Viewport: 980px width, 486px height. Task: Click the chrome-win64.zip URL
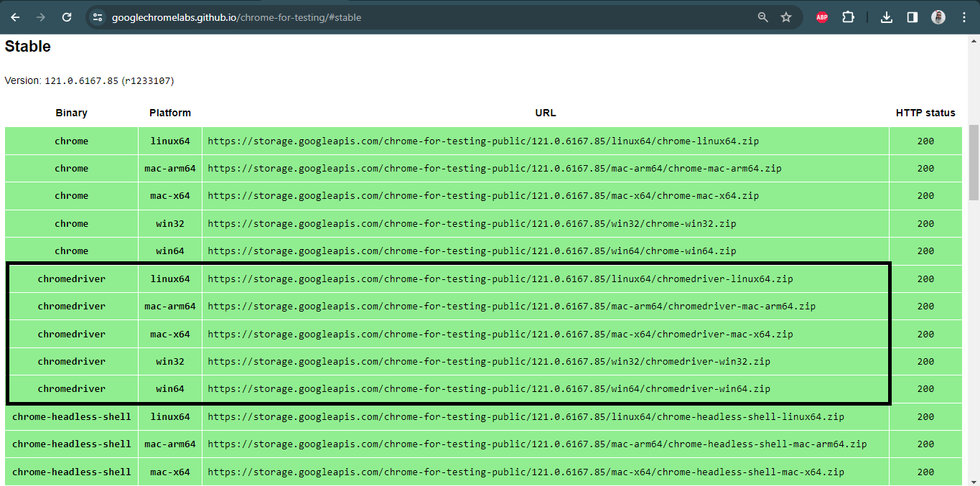point(472,251)
